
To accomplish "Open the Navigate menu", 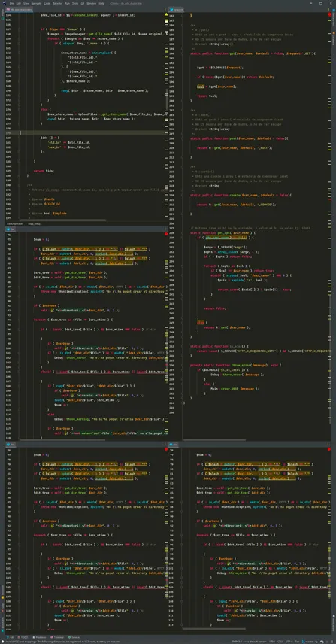I will click(x=36, y=3).
